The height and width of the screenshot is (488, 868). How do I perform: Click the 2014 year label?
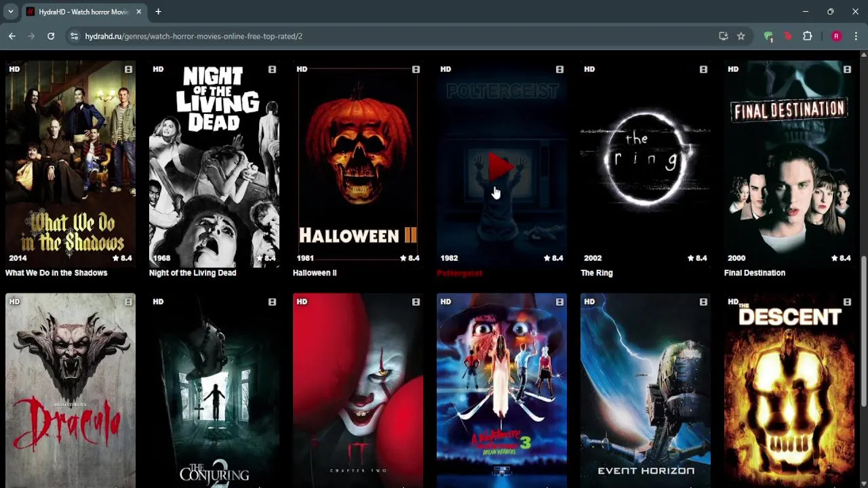(18, 258)
